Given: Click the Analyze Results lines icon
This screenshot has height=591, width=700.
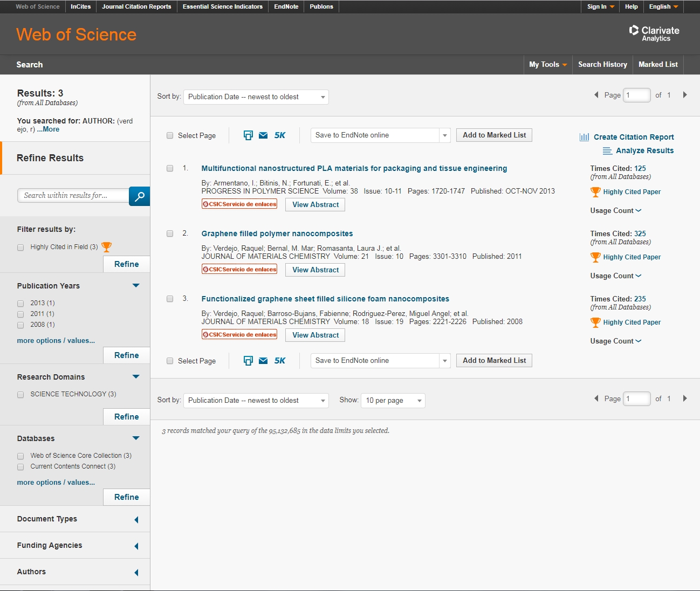Looking at the screenshot, I should pyautogui.click(x=607, y=151).
